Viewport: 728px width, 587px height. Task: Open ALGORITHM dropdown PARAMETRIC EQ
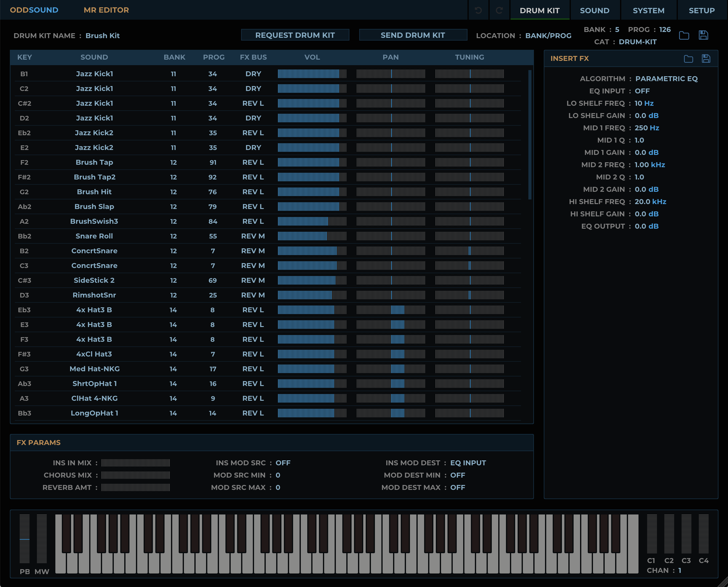[666, 79]
